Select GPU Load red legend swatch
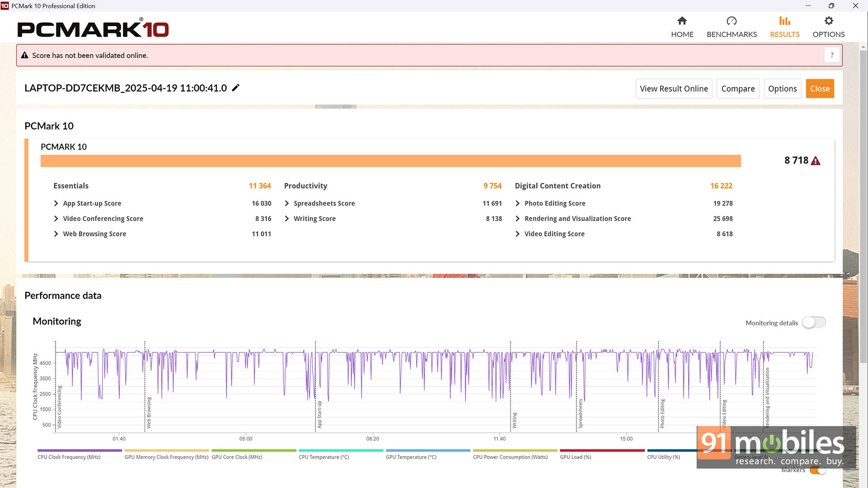This screenshot has height=488, width=868. [602, 450]
